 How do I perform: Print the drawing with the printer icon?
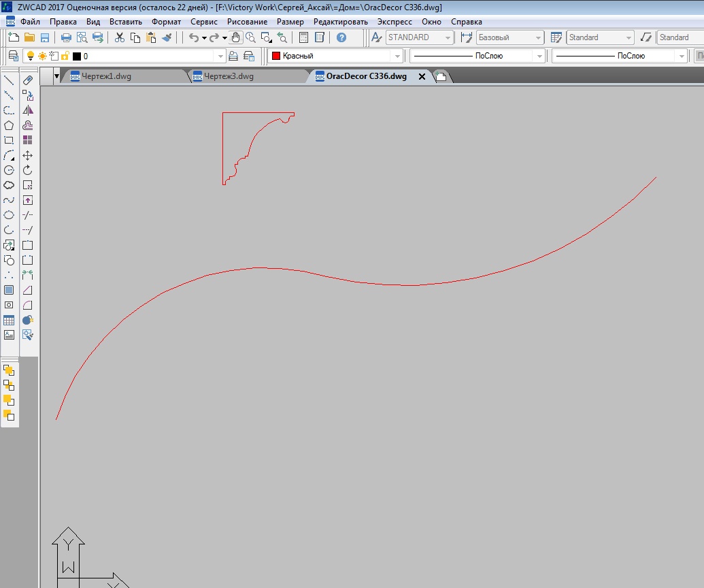66,37
